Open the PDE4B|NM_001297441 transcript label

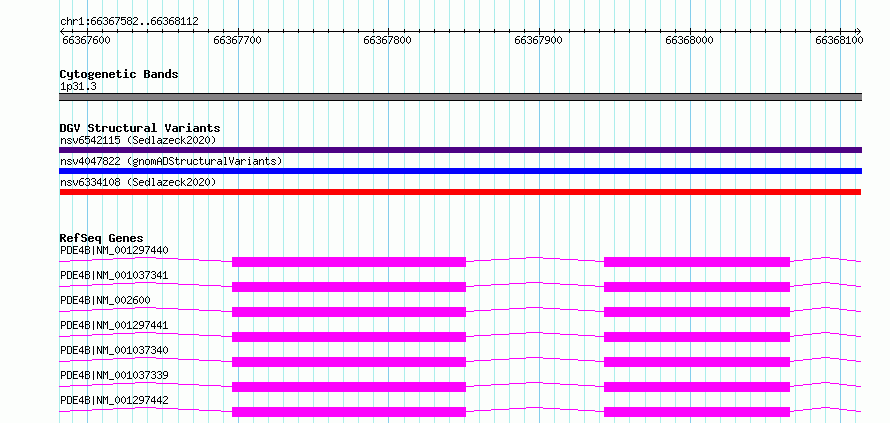114,325
